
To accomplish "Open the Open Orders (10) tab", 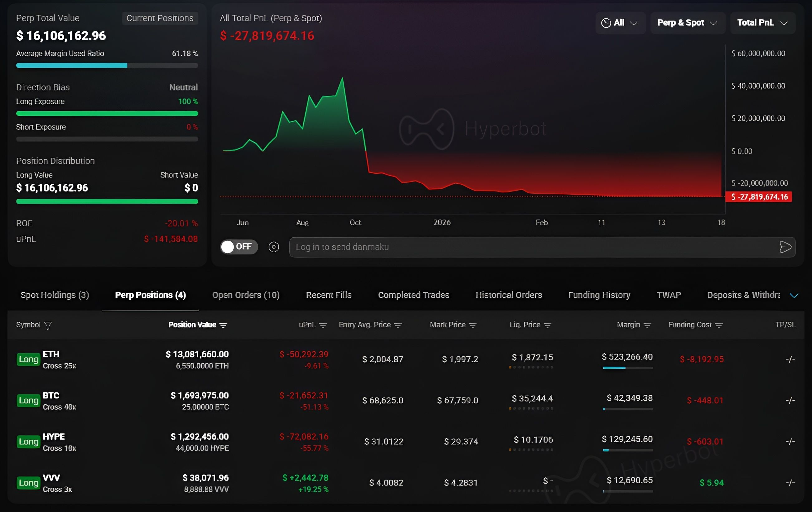I will click(x=246, y=295).
